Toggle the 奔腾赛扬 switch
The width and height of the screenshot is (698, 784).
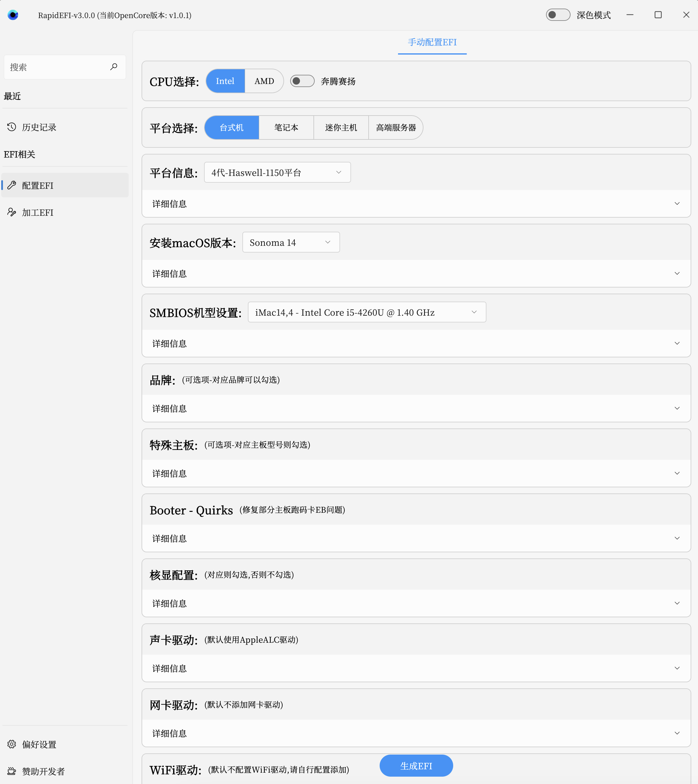tap(302, 81)
